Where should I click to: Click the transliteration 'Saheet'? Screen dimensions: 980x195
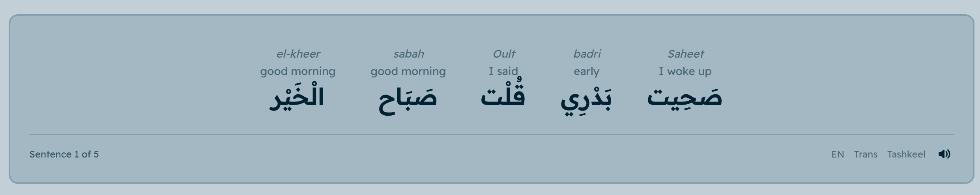[x=685, y=54]
